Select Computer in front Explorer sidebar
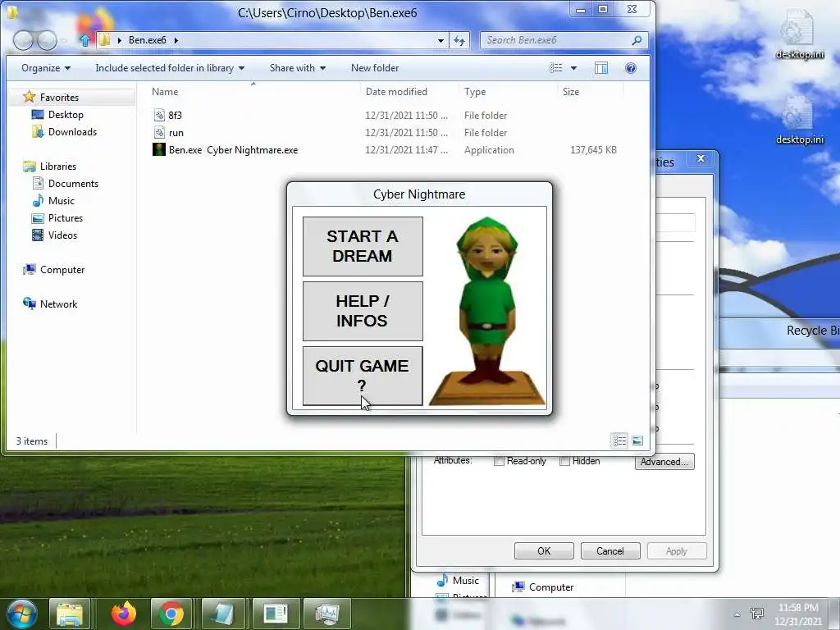Viewport: 840px width, 630px height. click(x=62, y=269)
